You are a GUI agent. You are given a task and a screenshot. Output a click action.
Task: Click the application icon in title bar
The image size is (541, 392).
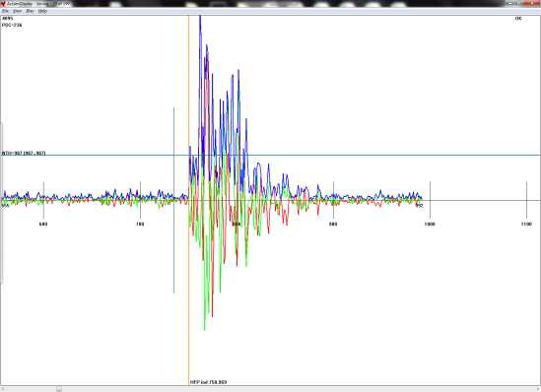click(x=3, y=4)
